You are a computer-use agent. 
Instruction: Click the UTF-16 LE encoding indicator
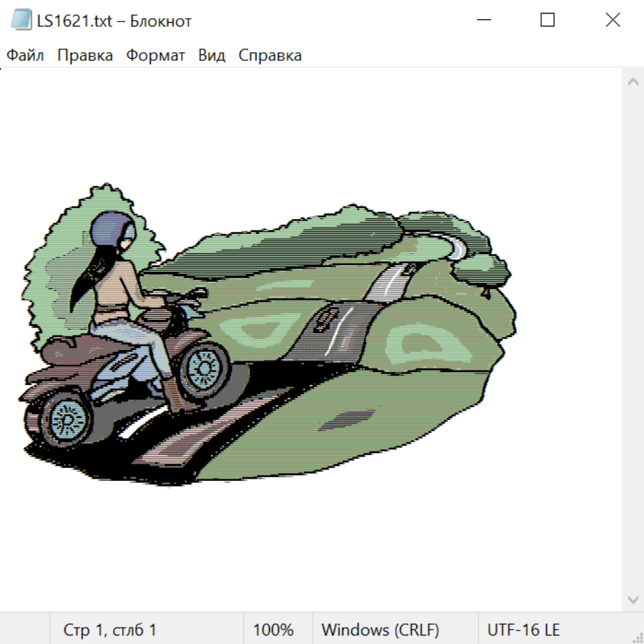523,630
